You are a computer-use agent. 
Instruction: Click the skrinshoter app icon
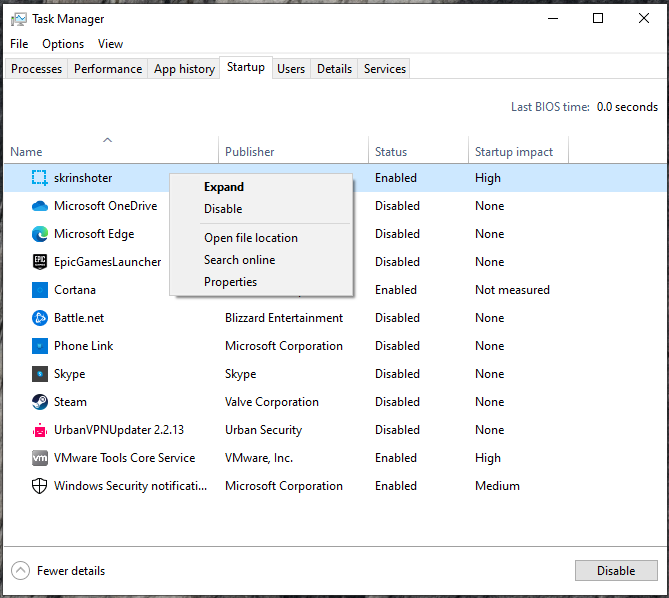[x=40, y=178]
